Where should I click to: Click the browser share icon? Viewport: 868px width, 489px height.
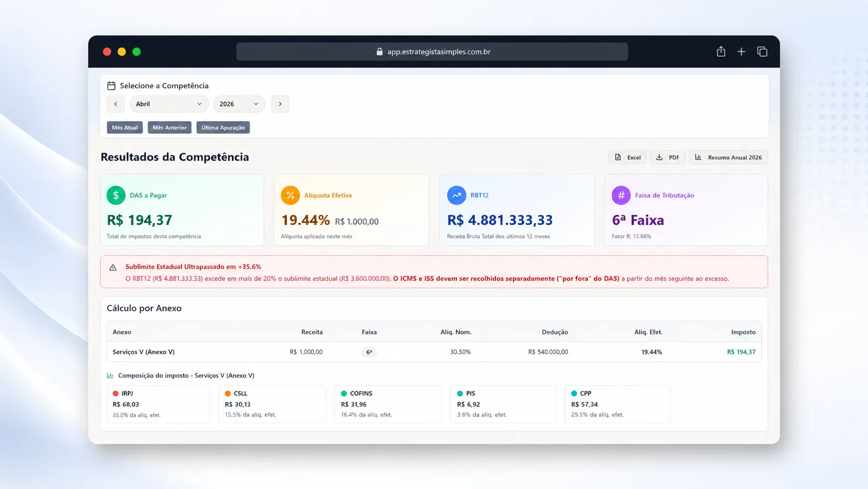[x=721, y=51]
